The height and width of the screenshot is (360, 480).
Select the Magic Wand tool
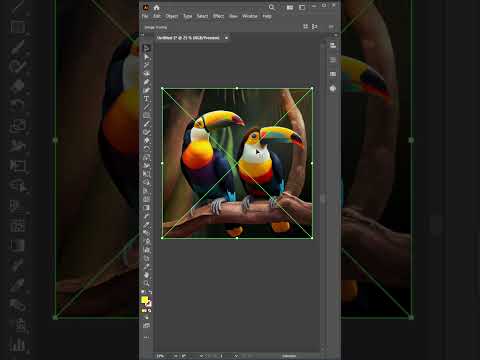pos(146,65)
